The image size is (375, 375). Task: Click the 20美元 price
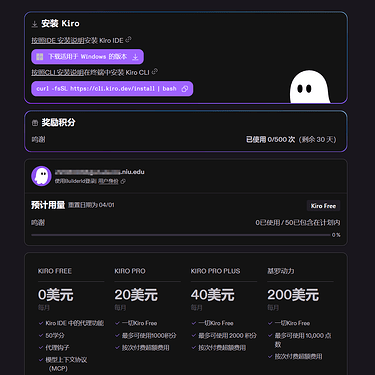(136, 295)
